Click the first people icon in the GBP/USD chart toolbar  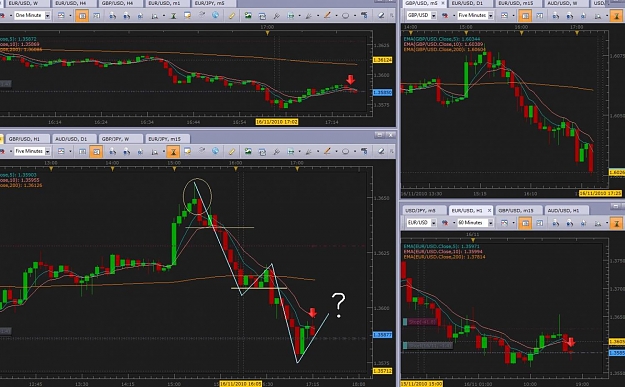coord(556,16)
